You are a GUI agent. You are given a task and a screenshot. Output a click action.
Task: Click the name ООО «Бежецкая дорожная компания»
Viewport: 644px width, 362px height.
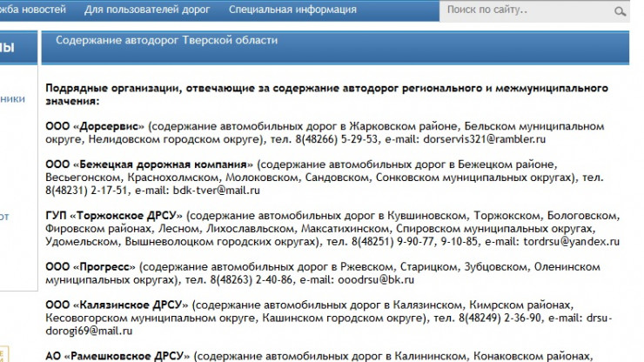tap(150, 164)
